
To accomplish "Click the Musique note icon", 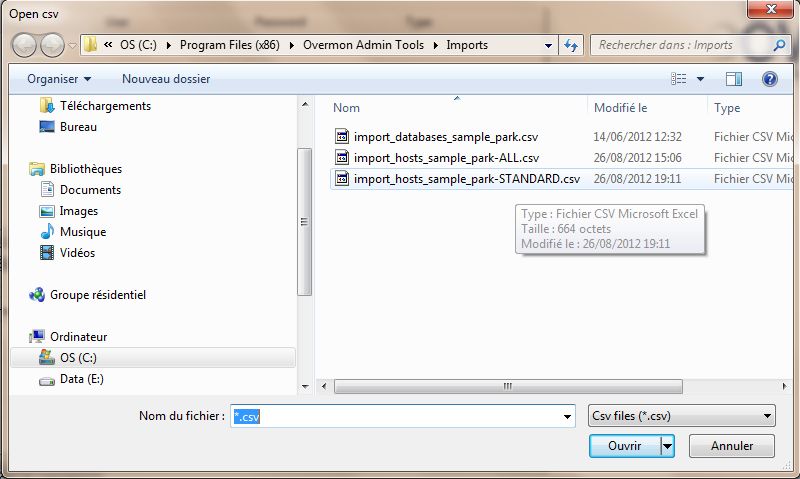I will 47,232.
